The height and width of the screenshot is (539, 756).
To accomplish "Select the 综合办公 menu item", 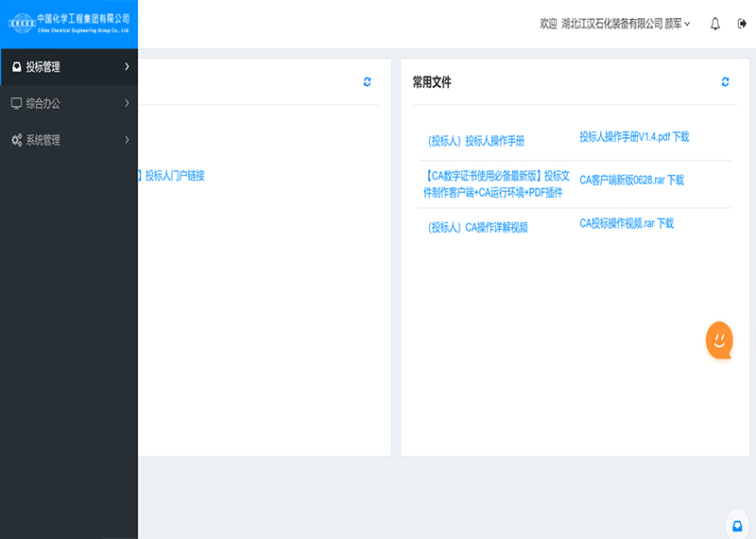I will [x=69, y=103].
